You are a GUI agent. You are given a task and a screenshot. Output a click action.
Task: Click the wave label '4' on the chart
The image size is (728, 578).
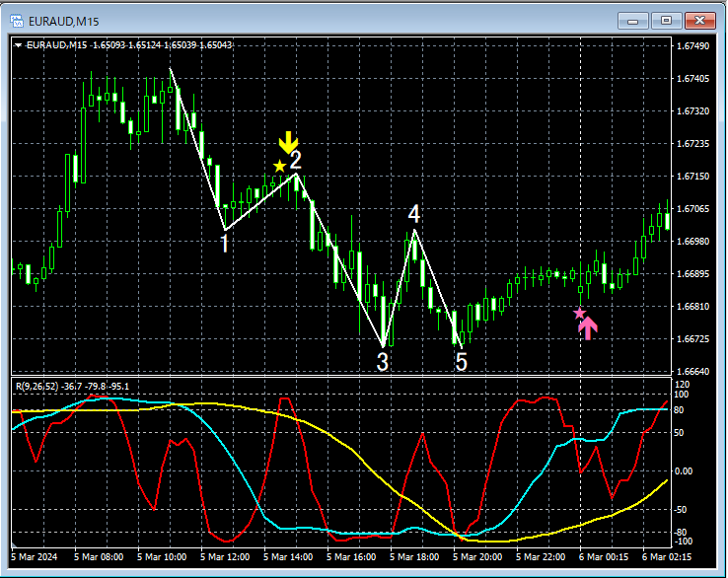click(414, 214)
